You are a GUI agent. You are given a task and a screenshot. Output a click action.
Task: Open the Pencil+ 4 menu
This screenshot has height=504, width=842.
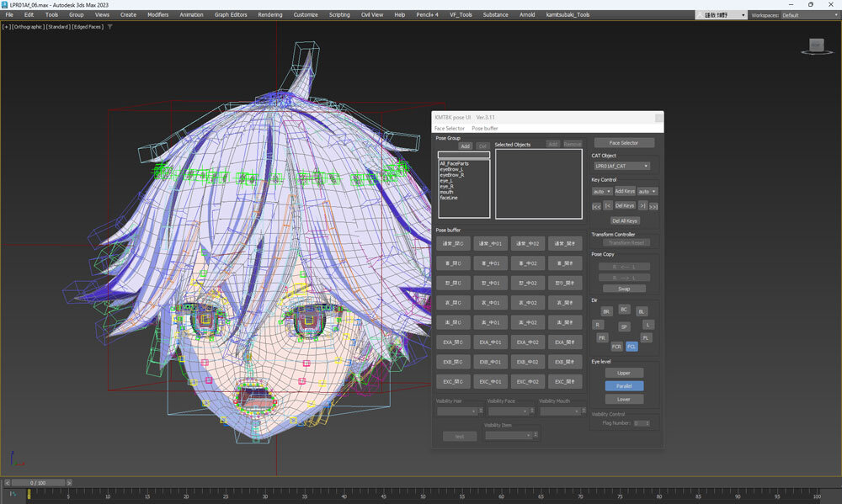coord(428,15)
